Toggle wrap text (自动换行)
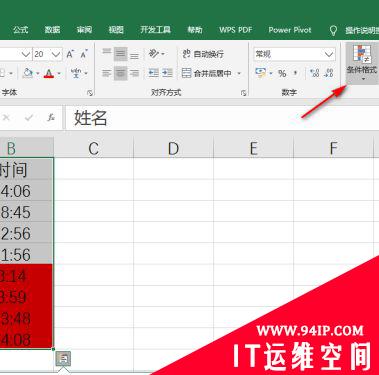The height and width of the screenshot is (375, 379). pos(203,54)
